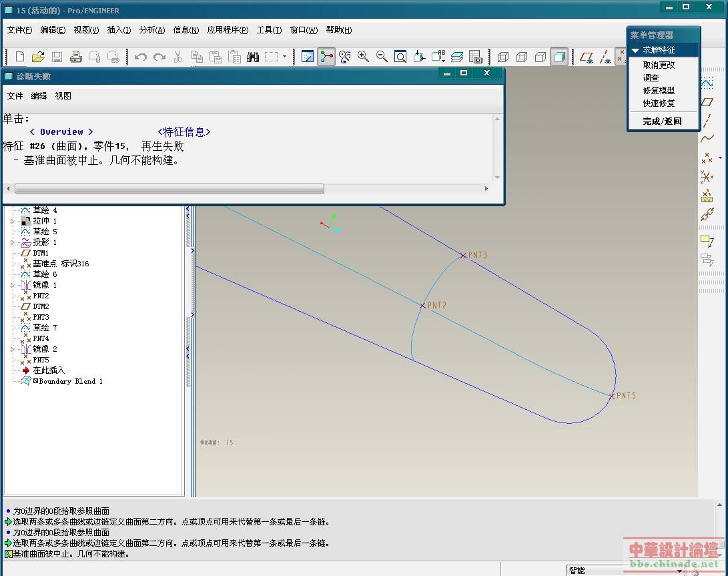Open the Layers stack icon
This screenshot has width=728, height=576.
click(456, 57)
